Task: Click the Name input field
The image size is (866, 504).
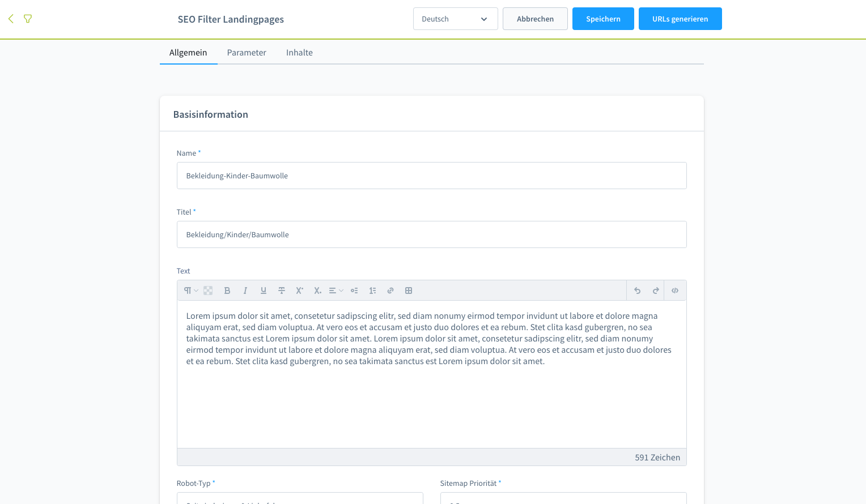Action: point(432,176)
